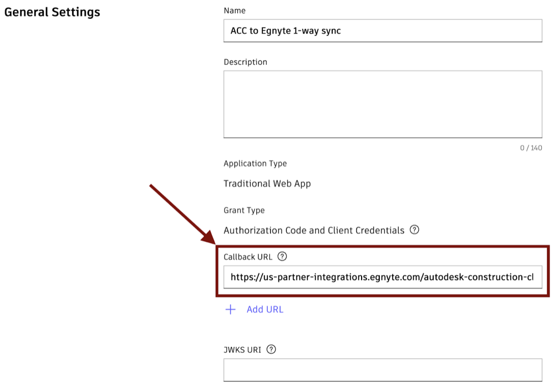This screenshot has height=392, width=554.
Task: Click the question mark after Client Credentials
Action: click(x=415, y=230)
